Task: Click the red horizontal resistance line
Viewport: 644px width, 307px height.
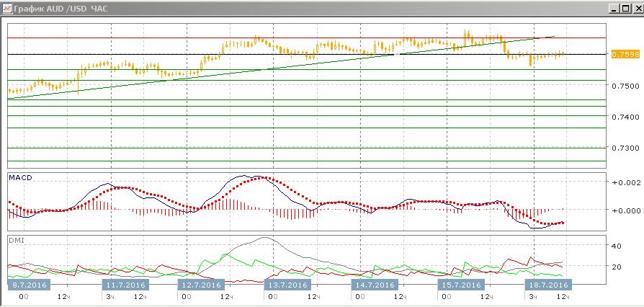Action: click(306, 37)
